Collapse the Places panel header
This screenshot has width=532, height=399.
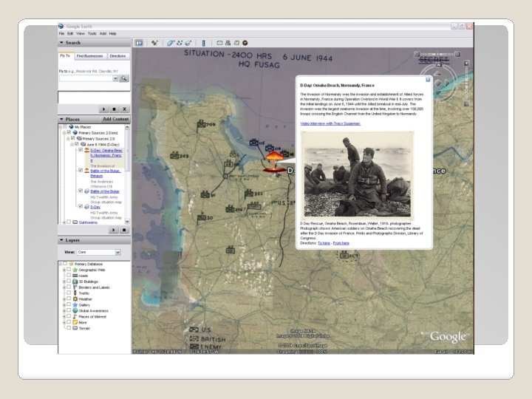click(x=79, y=120)
